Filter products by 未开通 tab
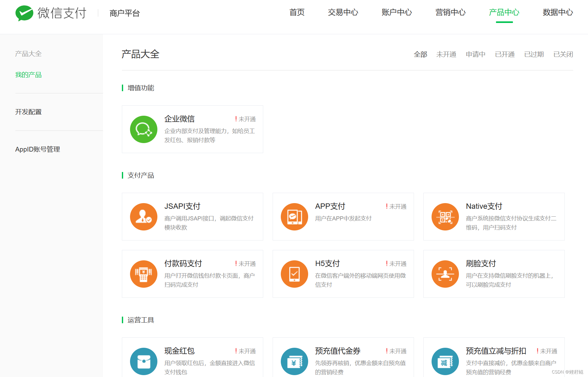This screenshot has height=377, width=588. point(446,54)
